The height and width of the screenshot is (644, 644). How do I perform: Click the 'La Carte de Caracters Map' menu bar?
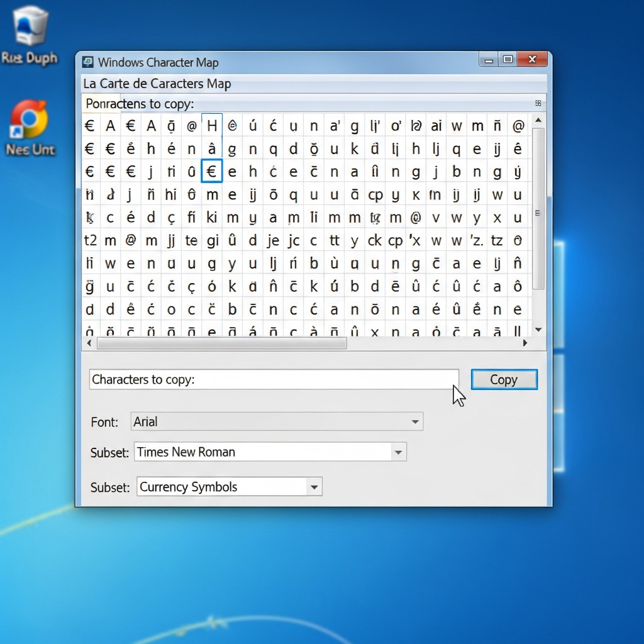point(314,84)
